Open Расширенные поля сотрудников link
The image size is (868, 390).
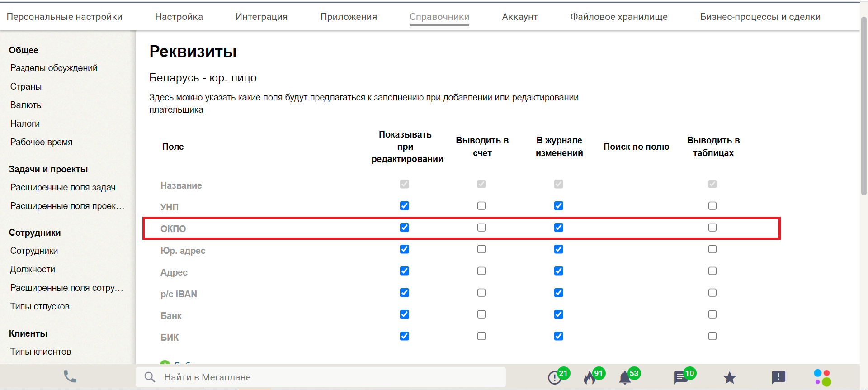pyautogui.click(x=66, y=288)
